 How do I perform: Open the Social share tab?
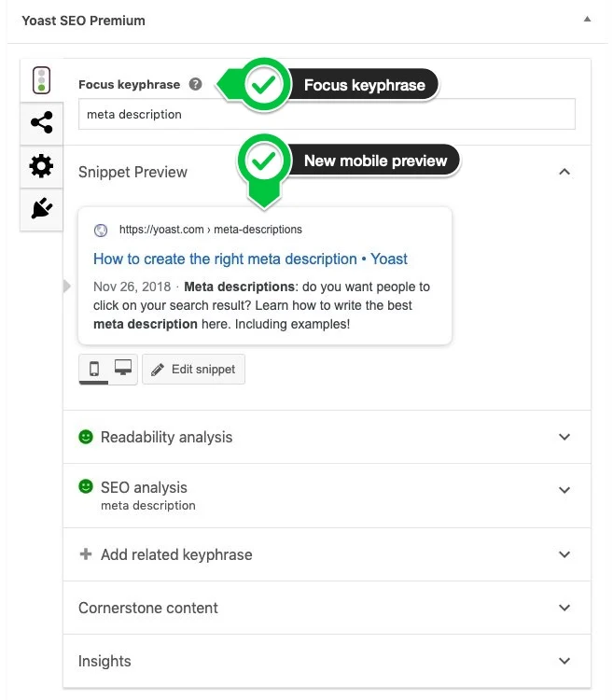(x=41, y=122)
